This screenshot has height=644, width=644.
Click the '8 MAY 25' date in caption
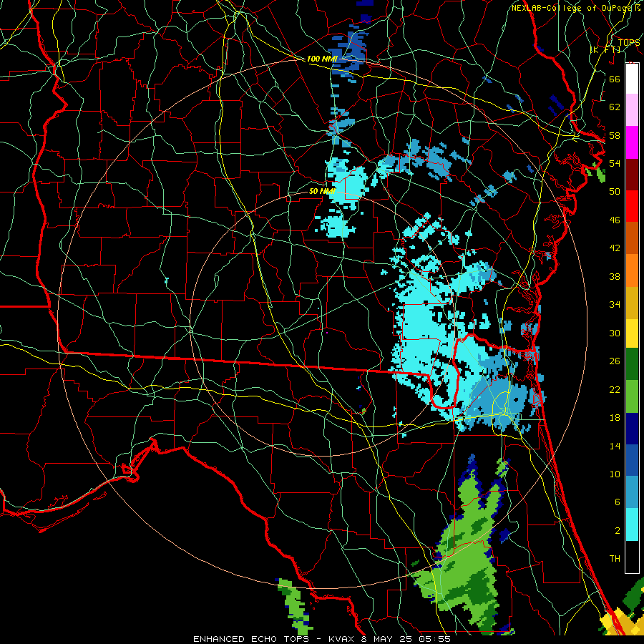(x=388, y=639)
